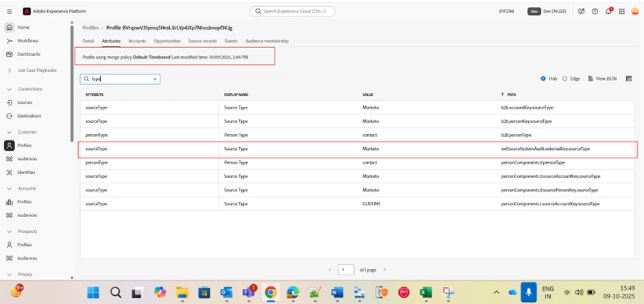Open the Dev (NLD2) sandbox selector
This screenshot has height=304, width=644.
pyautogui.click(x=547, y=12)
